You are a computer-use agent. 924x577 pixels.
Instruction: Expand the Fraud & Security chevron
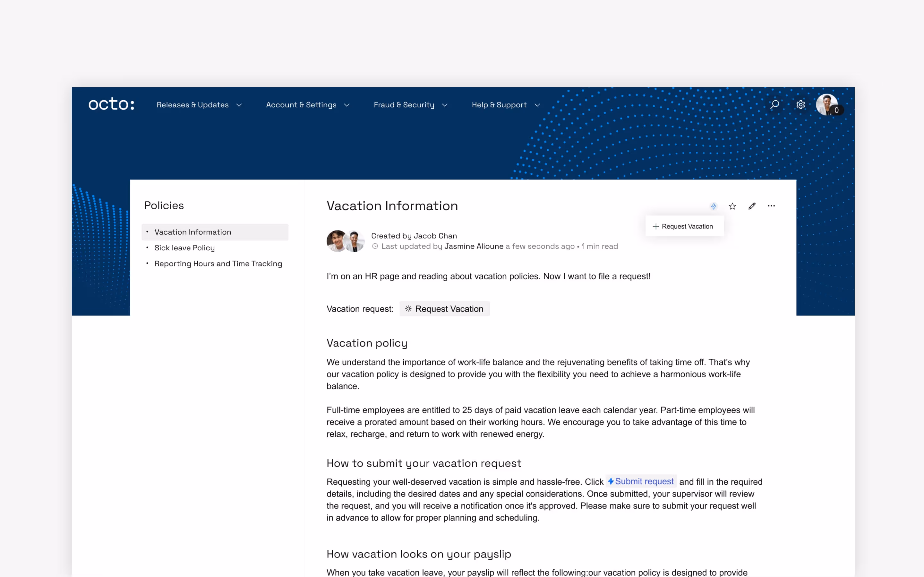(445, 105)
